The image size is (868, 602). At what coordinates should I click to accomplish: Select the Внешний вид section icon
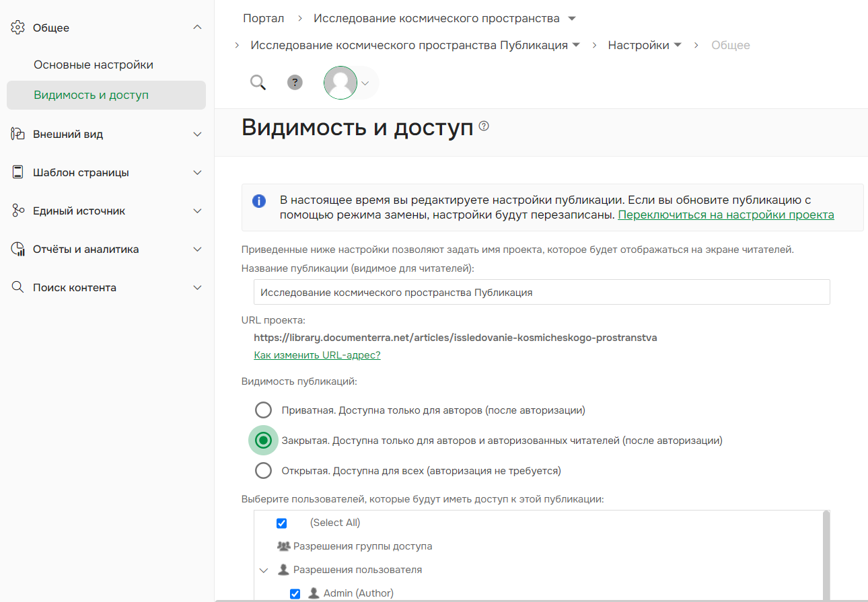(17, 133)
